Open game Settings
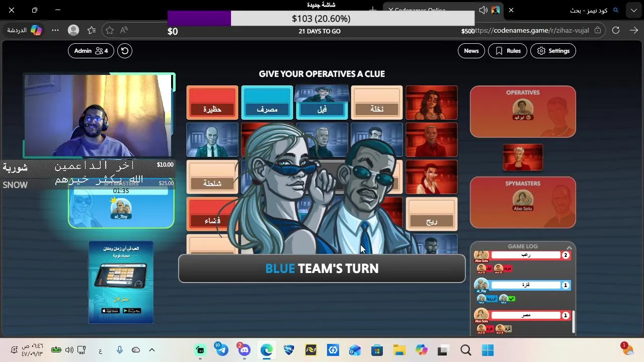The height and width of the screenshot is (362, 644). pos(553,51)
